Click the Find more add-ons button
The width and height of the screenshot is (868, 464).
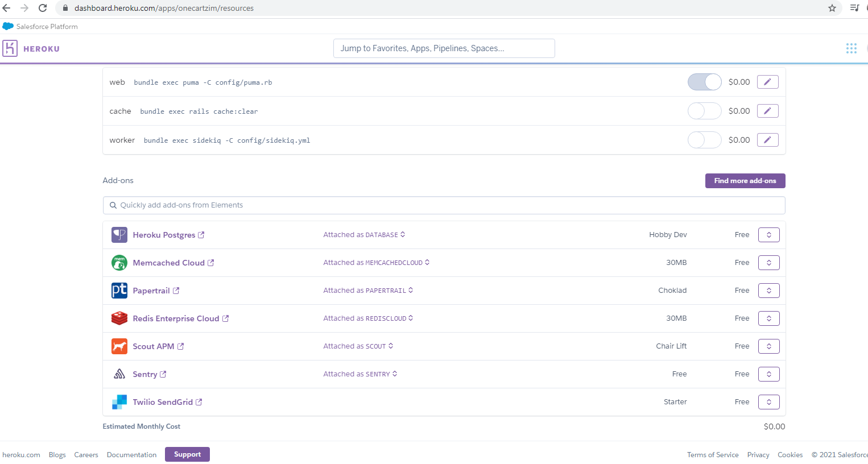click(745, 180)
